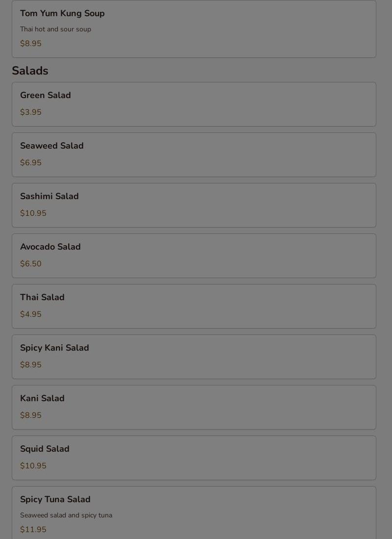Click the Squid Salad $10.95 price
The image size is (392, 539).
point(33,466)
